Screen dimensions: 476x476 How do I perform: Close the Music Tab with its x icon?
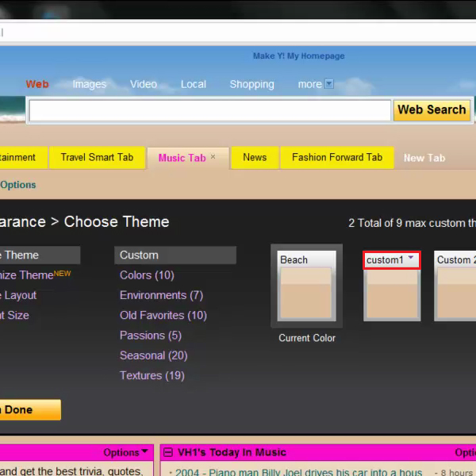click(x=213, y=156)
